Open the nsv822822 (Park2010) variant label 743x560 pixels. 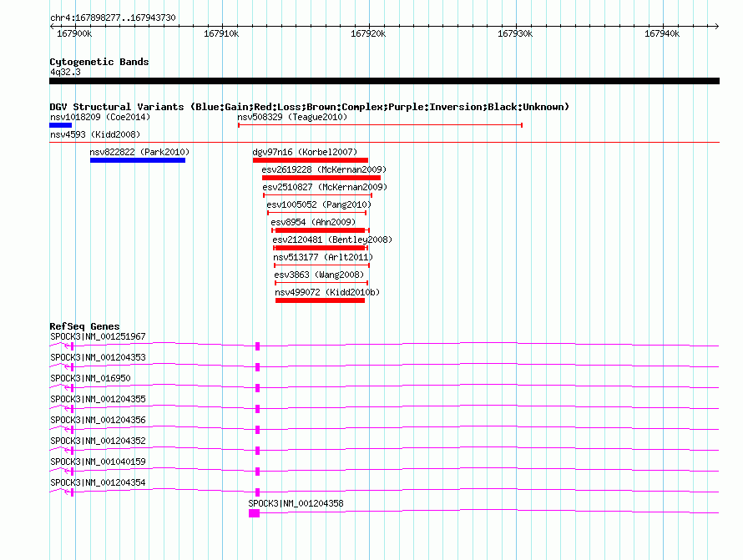pyautogui.click(x=139, y=152)
